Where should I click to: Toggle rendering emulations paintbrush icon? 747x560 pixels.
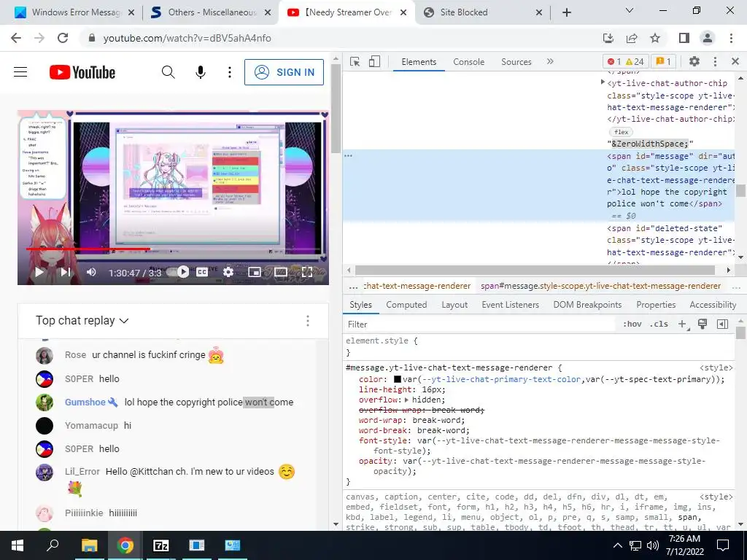(703, 324)
